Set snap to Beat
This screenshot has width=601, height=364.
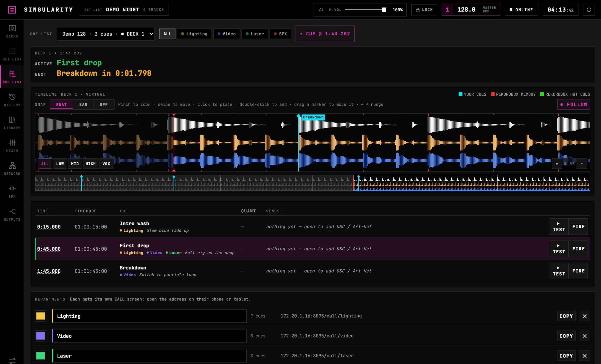(x=62, y=104)
